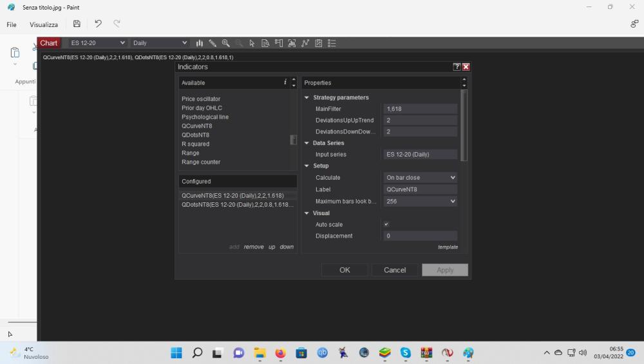Click the undo arrow in Paint
This screenshot has width=644, height=364.
pos(98,24)
